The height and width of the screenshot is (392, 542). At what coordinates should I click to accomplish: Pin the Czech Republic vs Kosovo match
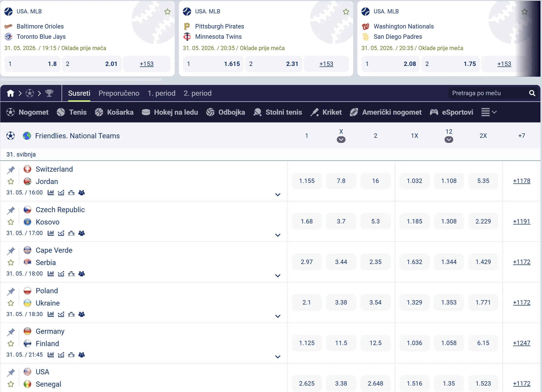[x=11, y=210]
